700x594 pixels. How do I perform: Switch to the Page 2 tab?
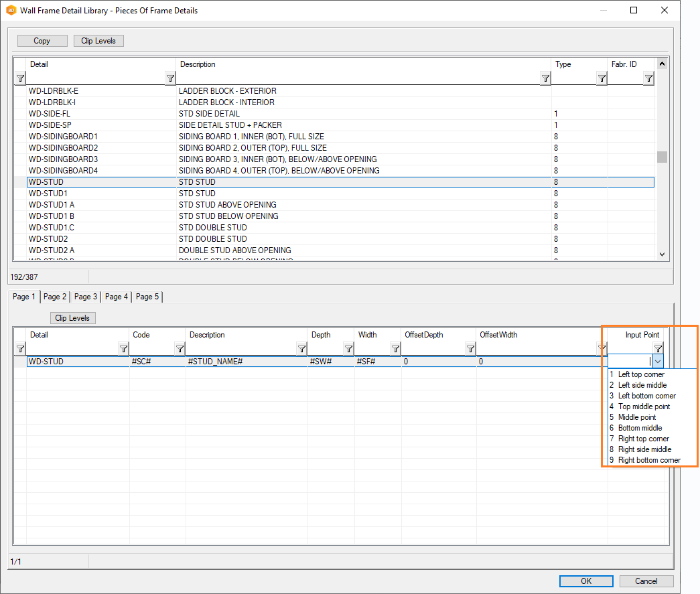tap(55, 297)
